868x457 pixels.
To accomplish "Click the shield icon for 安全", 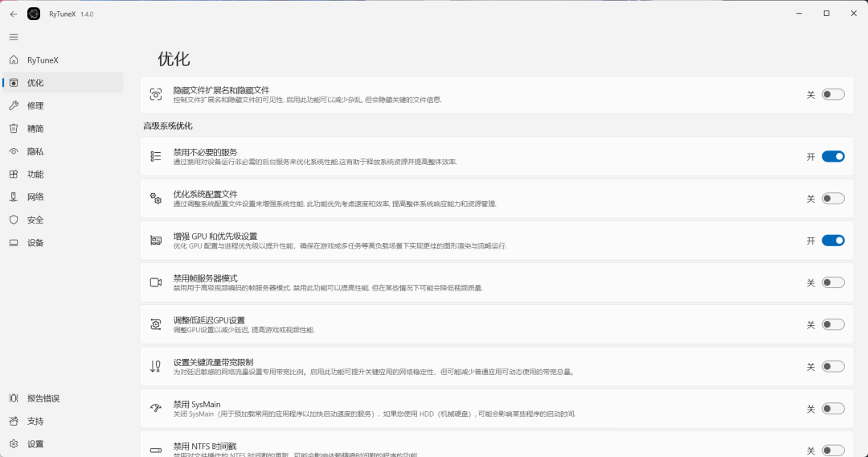I will coord(14,220).
